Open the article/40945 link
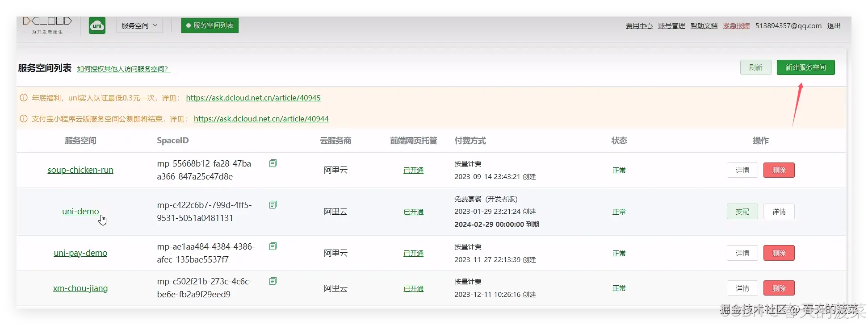Image resolution: width=868 pixels, height=325 pixels. 253,98
